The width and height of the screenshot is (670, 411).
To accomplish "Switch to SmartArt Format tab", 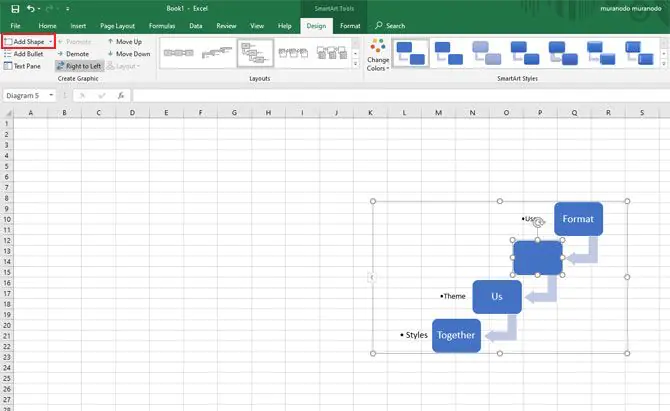I will coord(350,26).
